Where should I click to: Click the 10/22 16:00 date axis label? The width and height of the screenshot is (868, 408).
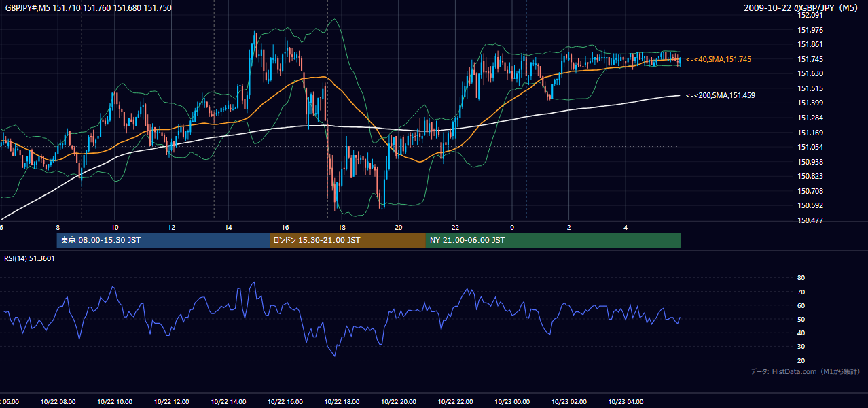pyautogui.click(x=285, y=402)
